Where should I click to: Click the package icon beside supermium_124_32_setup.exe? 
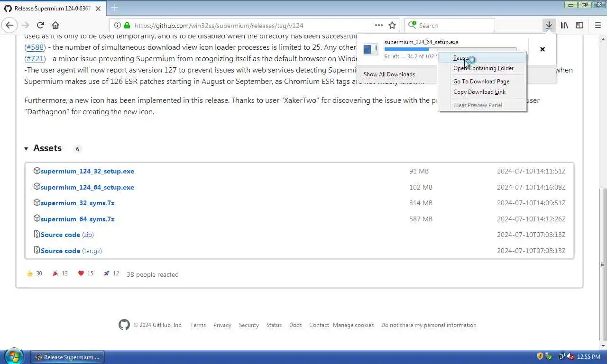tap(37, 171)
